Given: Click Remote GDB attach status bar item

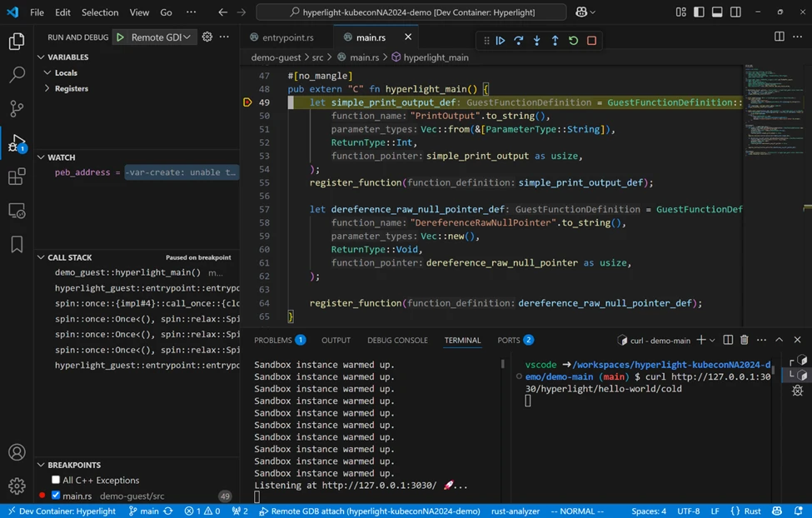Looking at the screenshot, I should (370, 511).
